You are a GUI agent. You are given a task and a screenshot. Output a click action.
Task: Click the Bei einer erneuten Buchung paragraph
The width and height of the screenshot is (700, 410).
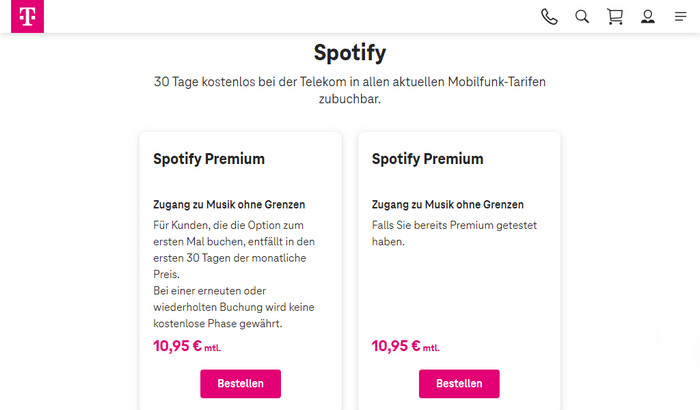pyautogui.click(x=227, y=306)
